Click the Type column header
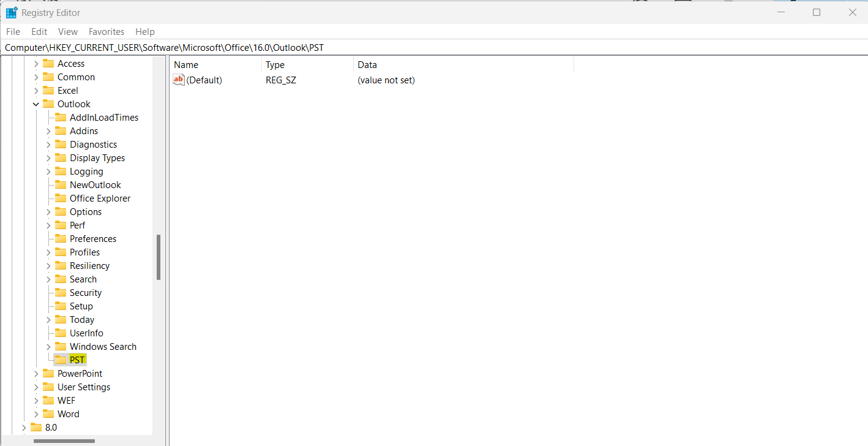 coord(307,64)
